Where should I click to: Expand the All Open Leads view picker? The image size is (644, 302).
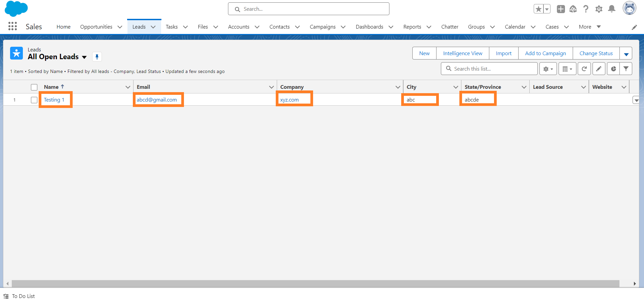click(84, 57)
